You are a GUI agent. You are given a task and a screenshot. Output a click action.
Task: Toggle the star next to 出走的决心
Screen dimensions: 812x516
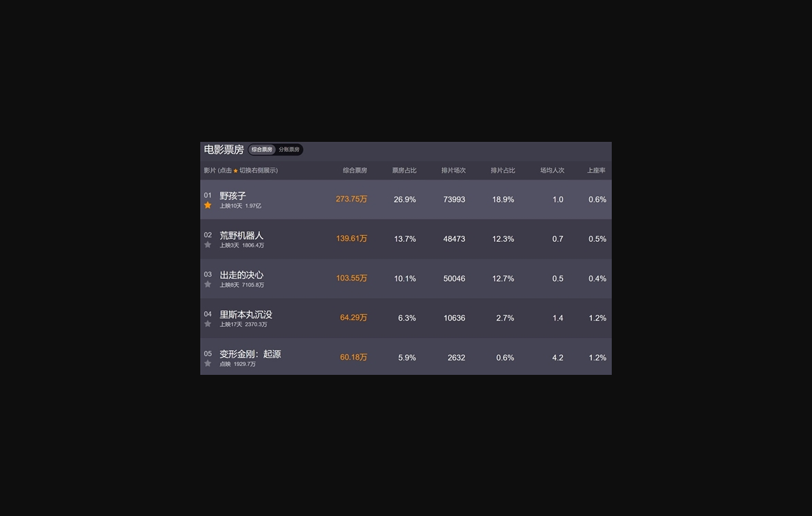click(x=208, y=284)
